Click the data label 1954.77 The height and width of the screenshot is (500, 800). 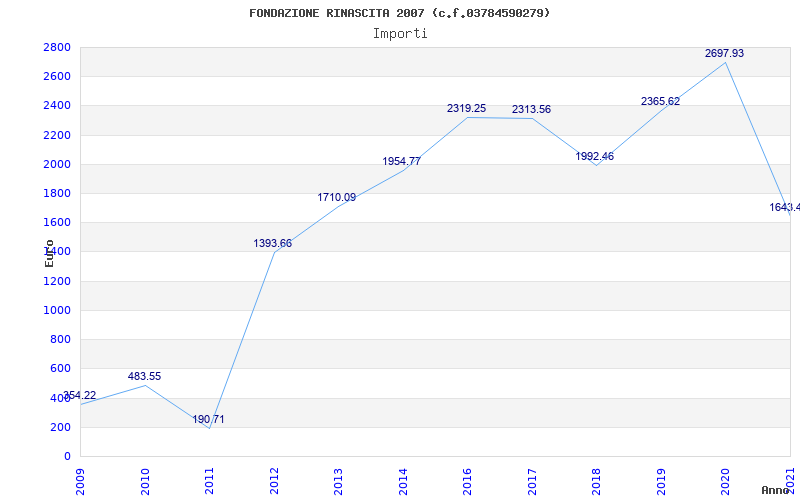tap(402, 161)
